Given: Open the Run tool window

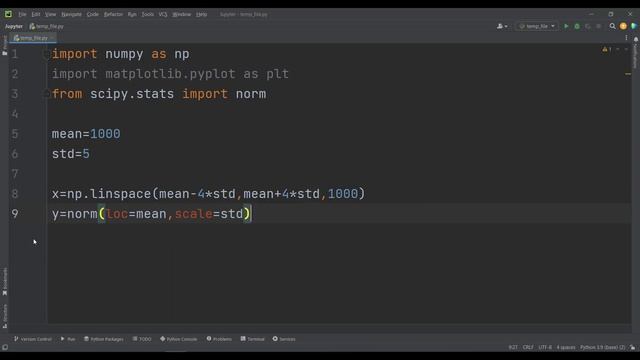Looking at the screenshot, I should click(x=68, y=339).
